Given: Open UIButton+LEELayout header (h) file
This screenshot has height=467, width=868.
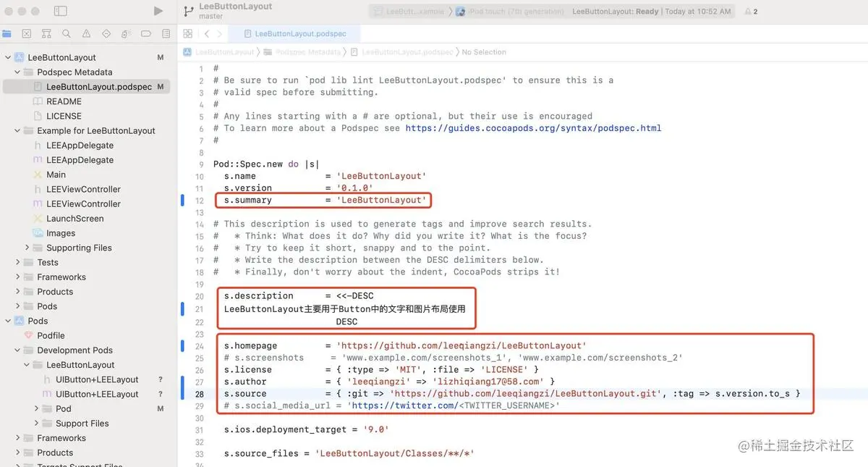Looking at the screenshot, I should [97, 379].
